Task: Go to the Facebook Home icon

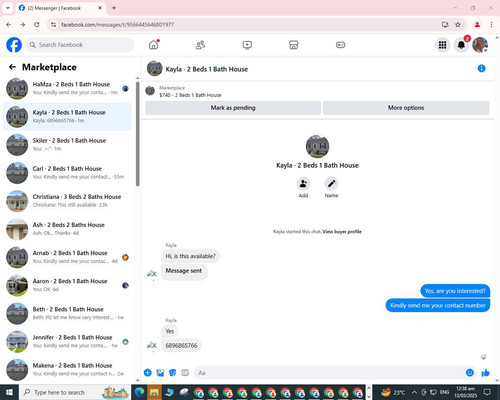Action: 154,45
